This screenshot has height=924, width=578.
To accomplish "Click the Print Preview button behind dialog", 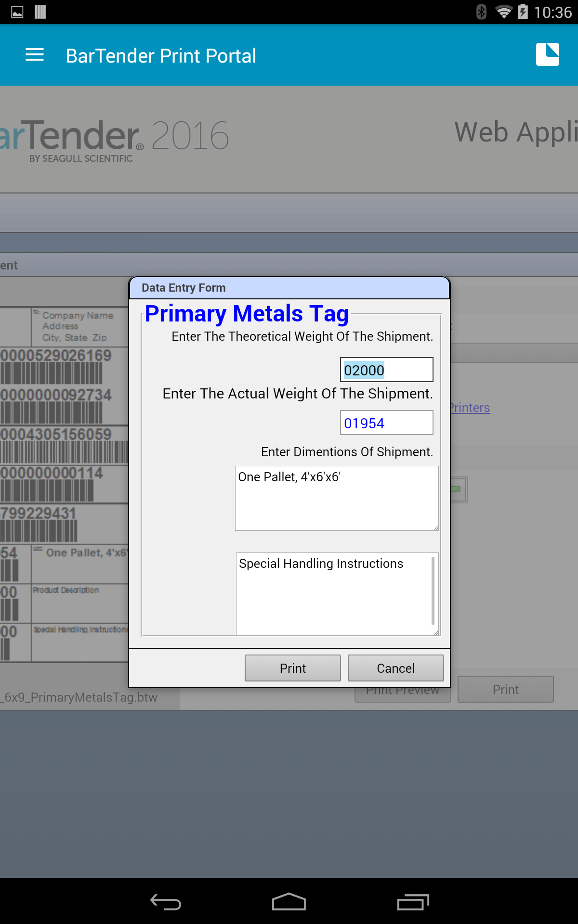I will (x=403, y=694).
